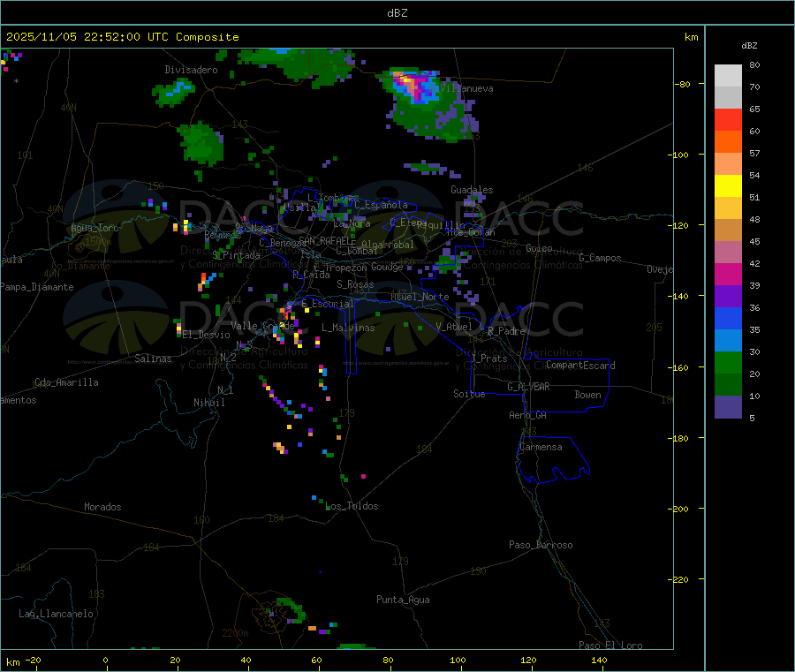
Task: Click the Agua_Toro location label
Action: click(95, 229)
